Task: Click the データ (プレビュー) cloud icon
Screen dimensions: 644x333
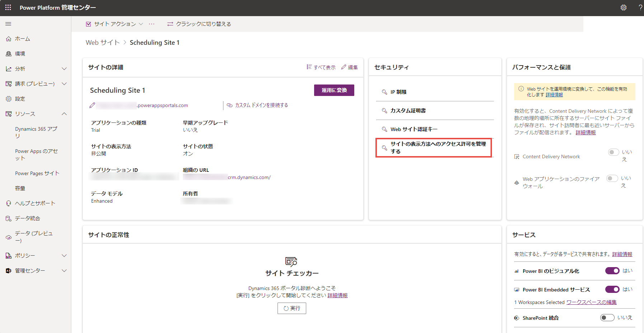Action: [x=9, y=237]
